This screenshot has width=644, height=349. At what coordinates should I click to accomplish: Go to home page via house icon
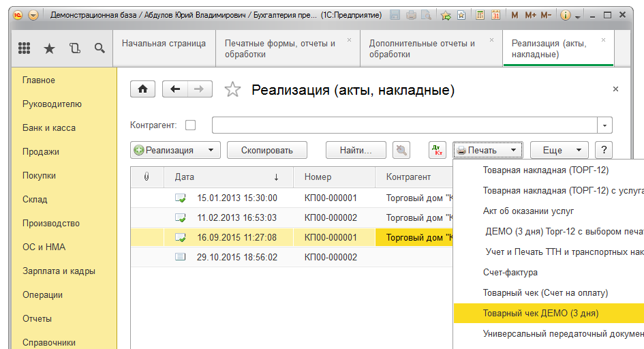(x=143, y=89)
